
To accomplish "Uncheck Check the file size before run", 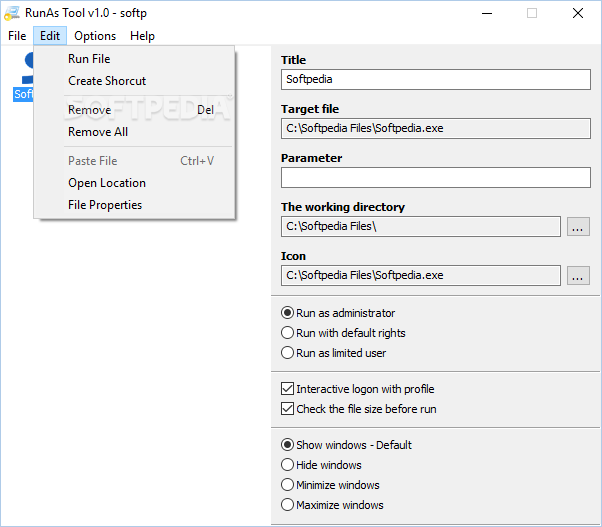I will [x=359, y=409].
